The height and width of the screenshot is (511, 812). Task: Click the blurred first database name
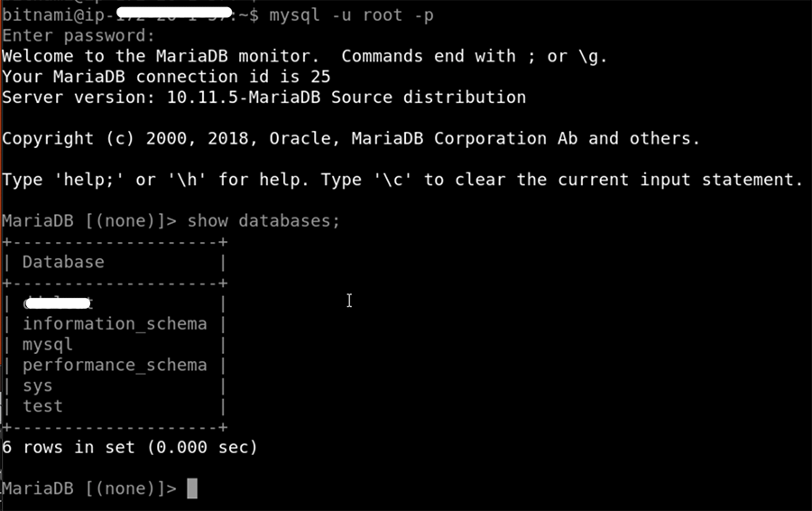[x=58, y=304]
